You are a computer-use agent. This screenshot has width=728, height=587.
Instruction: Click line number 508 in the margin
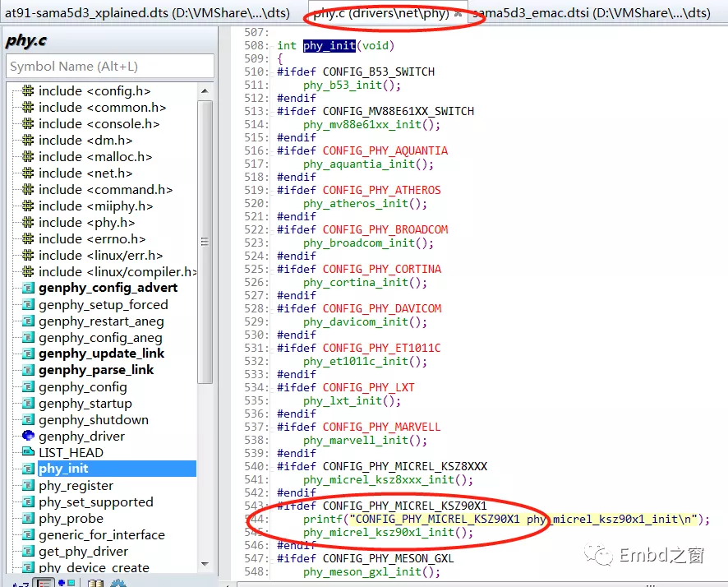click(x=256, y=45)
